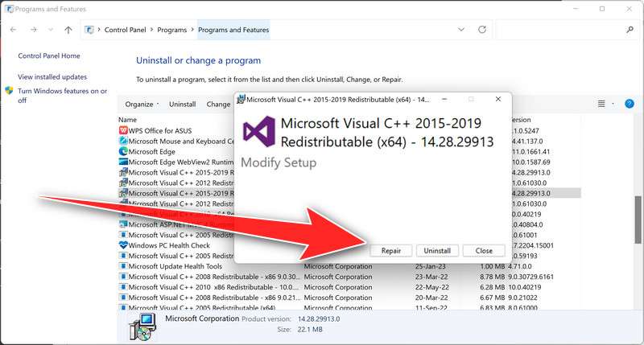Click the refresh icon beside address bar
This screenshot has height=345, width=644.
click(x=482, y=30)
